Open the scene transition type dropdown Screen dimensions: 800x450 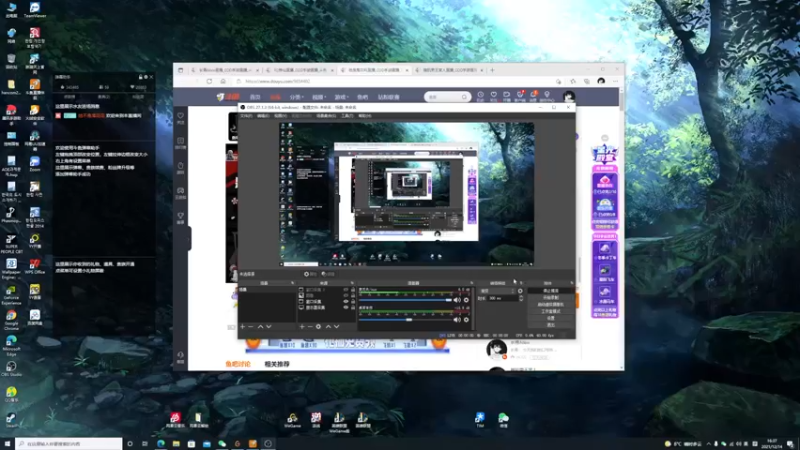pyautogui.click(x=497, y=291)
